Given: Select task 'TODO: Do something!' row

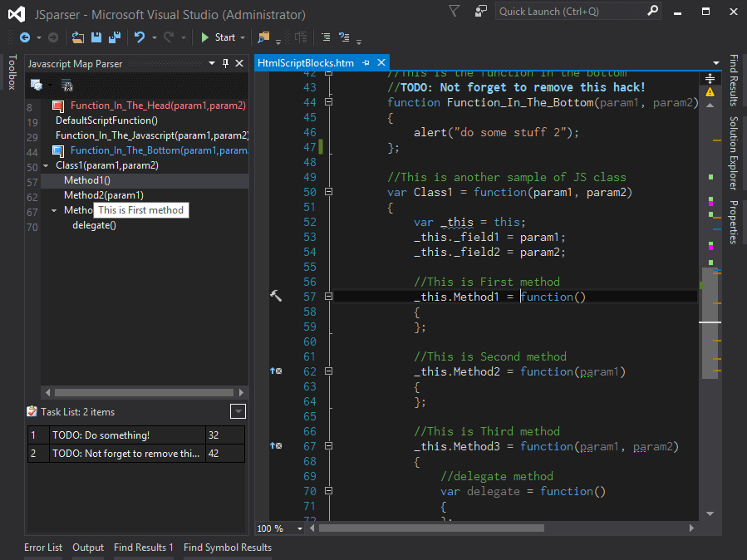Looking at the screenshot, I should [x=136, y=435].
